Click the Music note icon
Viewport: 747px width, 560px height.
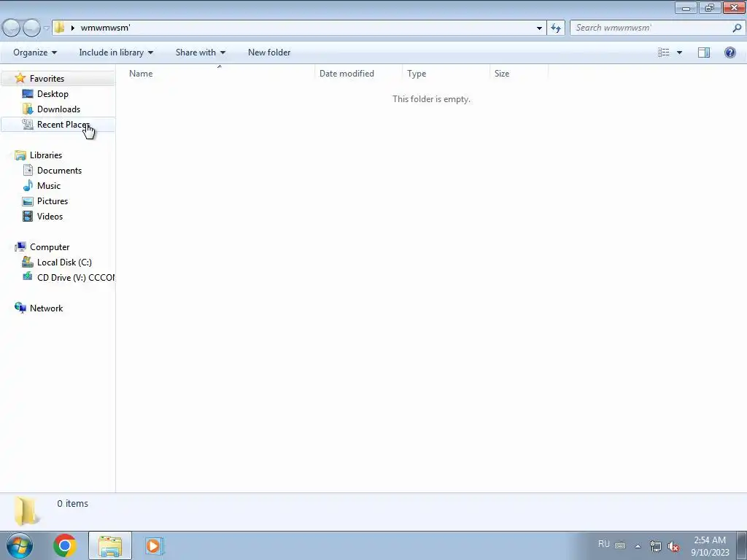coord(28,185)
